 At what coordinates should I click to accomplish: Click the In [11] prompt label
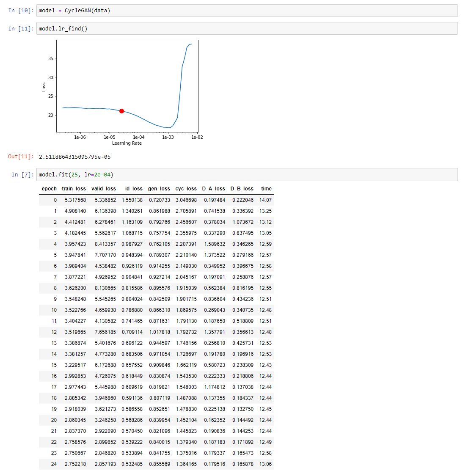21,28
